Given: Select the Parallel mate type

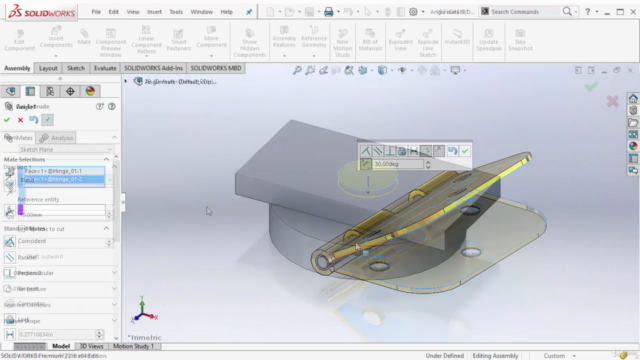Looking at the screenshot, I should pyautogui.click(x=27, y=257).
